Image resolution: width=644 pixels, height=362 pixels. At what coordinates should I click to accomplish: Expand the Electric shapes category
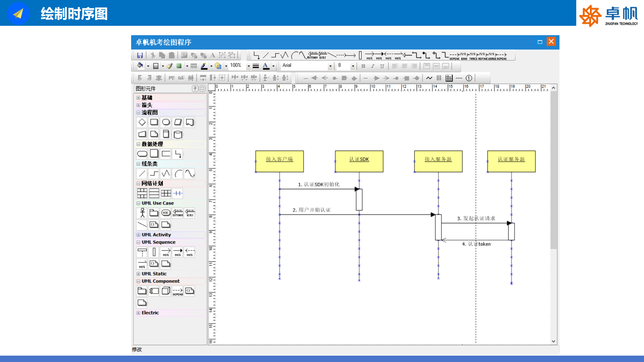coord(138,313)
